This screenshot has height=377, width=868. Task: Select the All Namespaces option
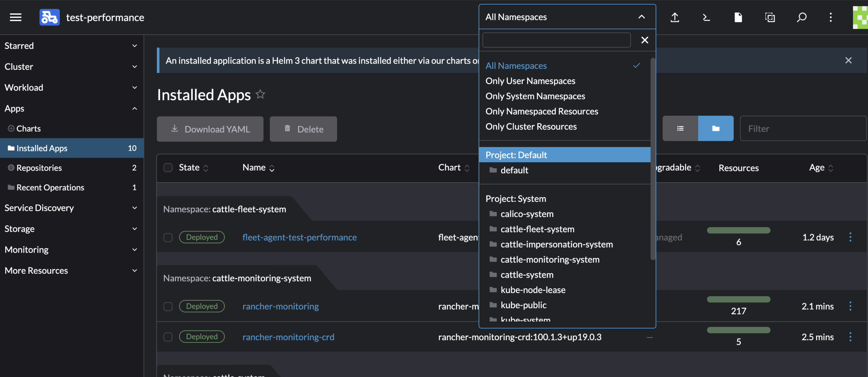564,65
